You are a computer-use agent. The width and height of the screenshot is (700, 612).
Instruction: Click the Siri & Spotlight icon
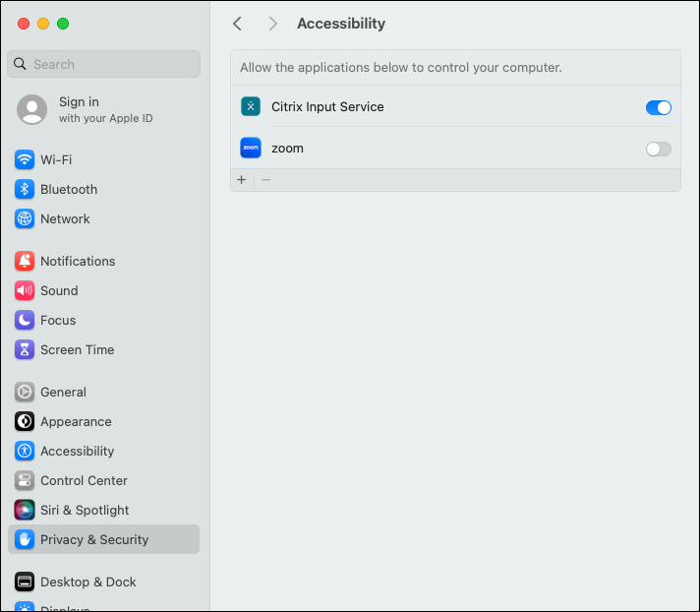(x=25, y=510)
